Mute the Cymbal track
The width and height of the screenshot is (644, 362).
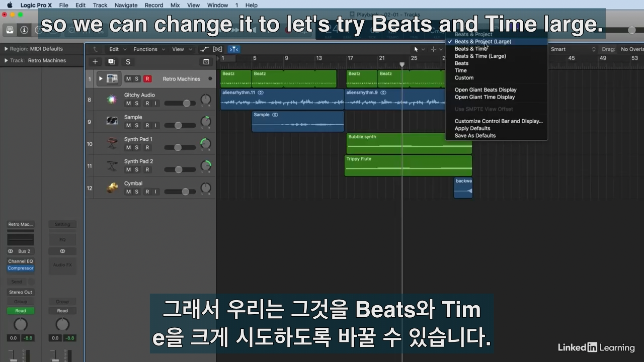click(x=128, y=192)
